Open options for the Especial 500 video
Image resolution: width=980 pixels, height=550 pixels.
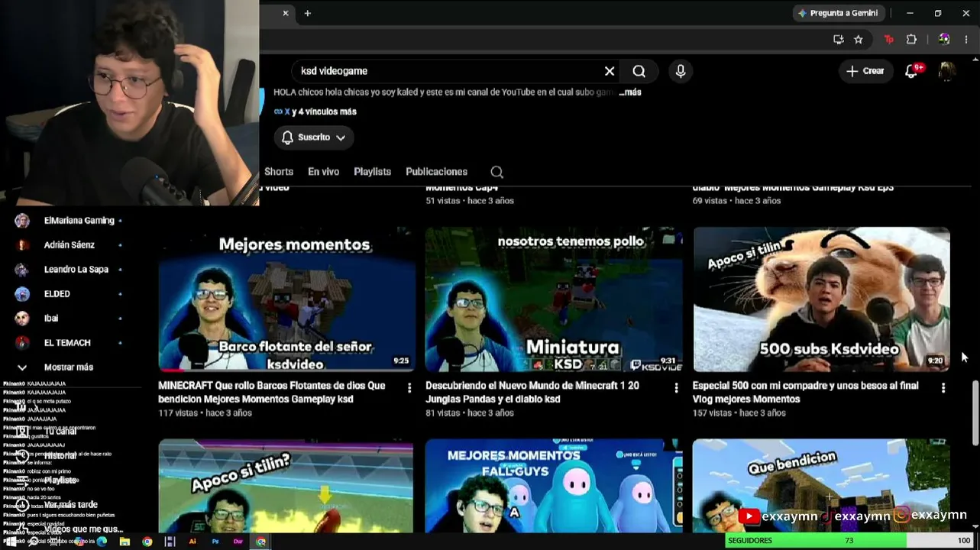tap(943, 388)
